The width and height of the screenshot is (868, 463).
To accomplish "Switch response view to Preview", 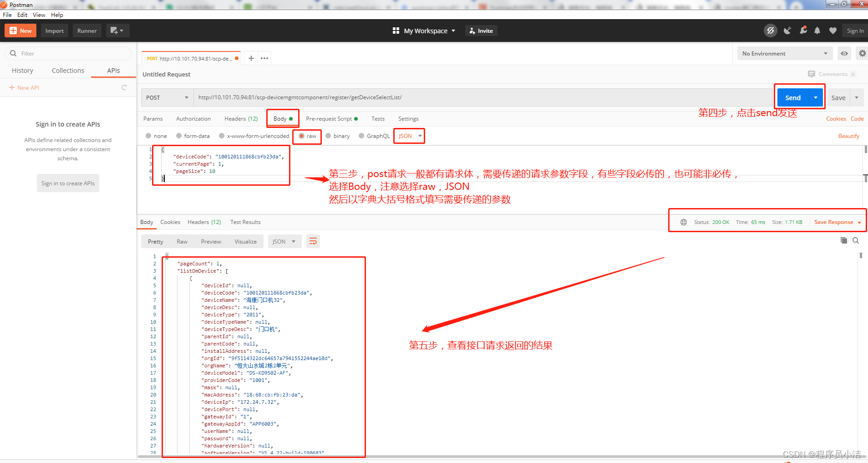I will click(x=211, y=241).
